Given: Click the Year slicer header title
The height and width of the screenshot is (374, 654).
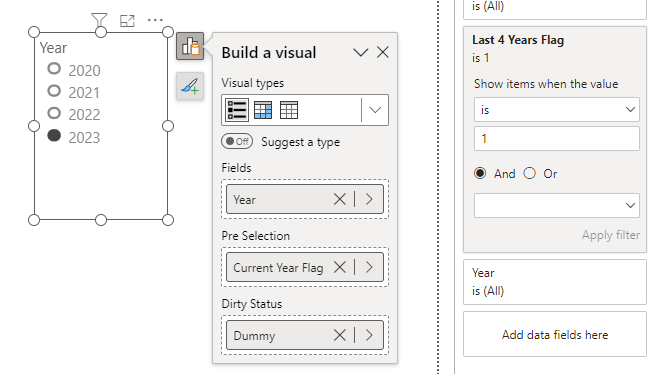Looking at the screenshot, I should pos(53,48).
